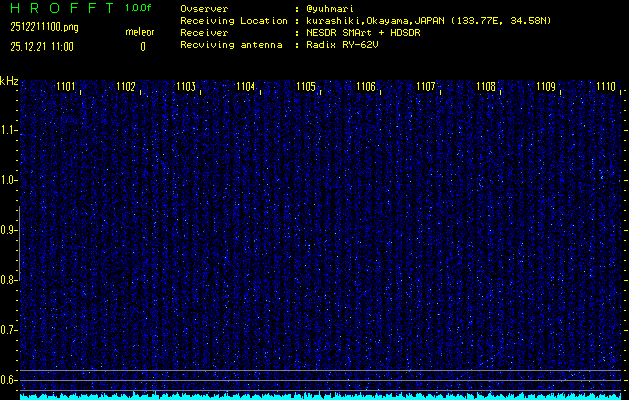Select the 1107 time marker
The height and width of the screenshot is (400, 629).
click(426, 87)
